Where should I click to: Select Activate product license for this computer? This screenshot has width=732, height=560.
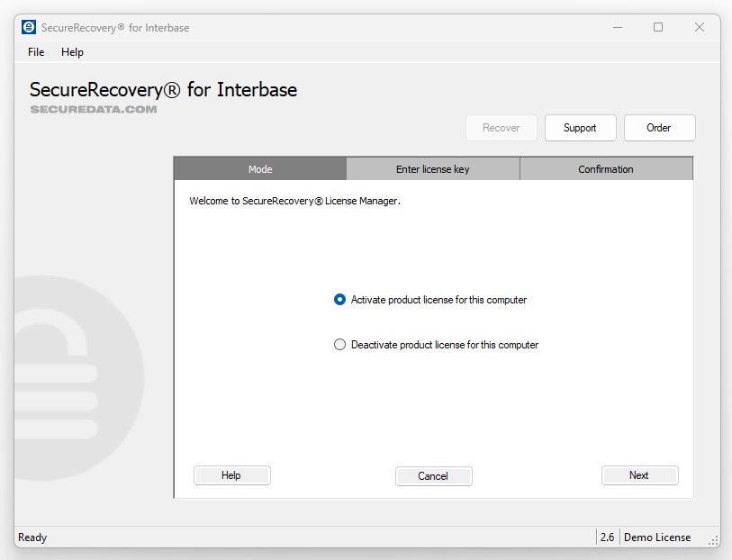339,300
